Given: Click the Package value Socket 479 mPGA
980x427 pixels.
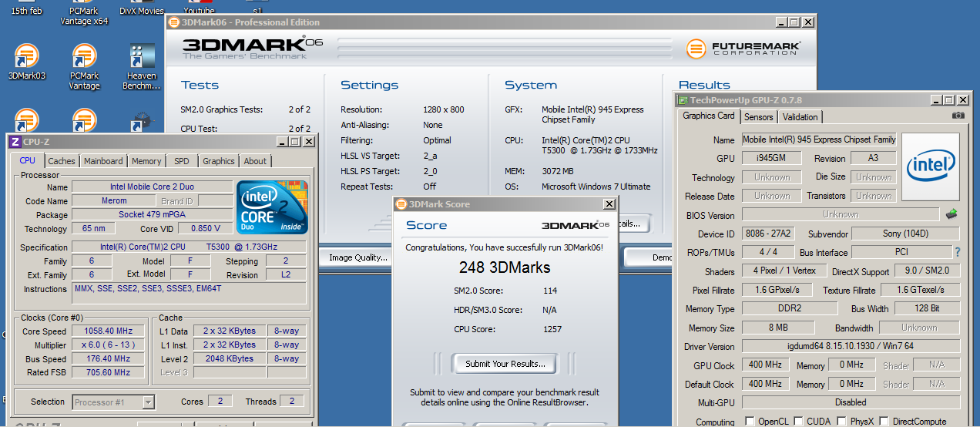Looking at the screenshot, I should tap(153, 215).
